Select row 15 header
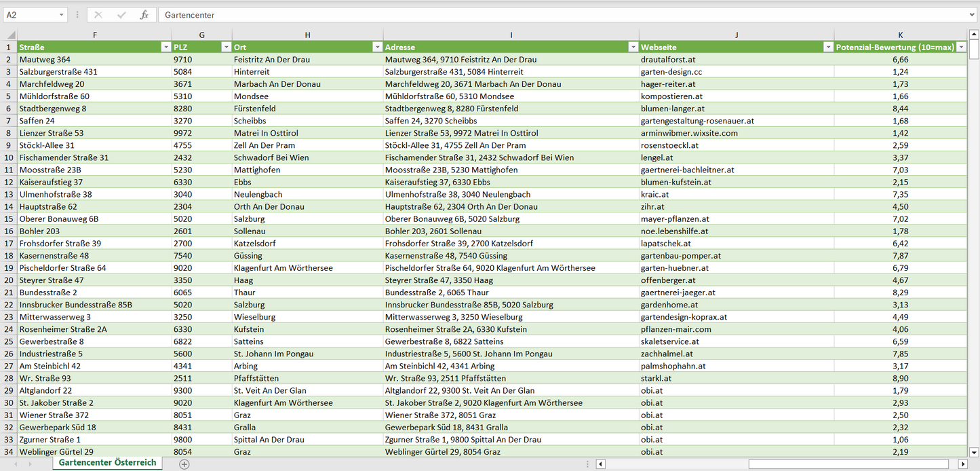 tap(9, 219)
